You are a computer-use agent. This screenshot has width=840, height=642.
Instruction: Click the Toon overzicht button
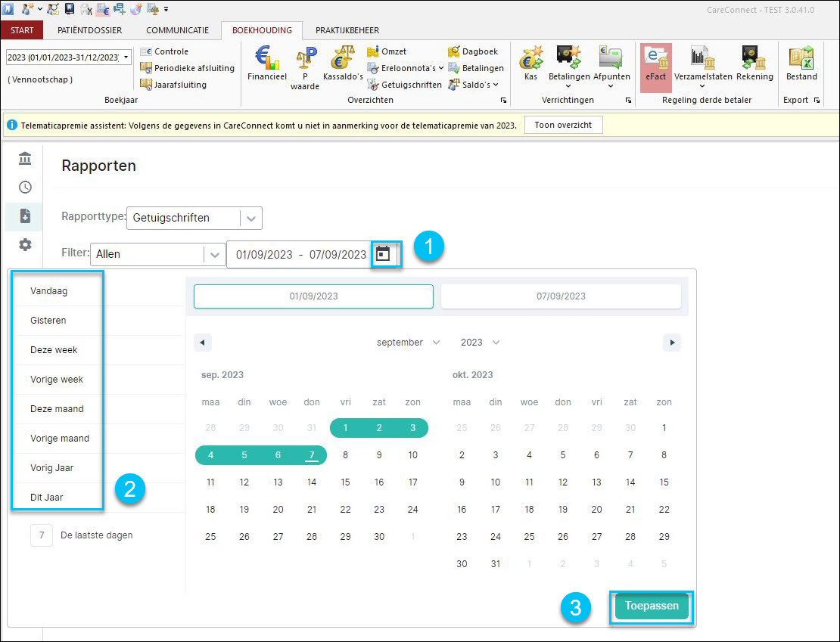pyautogui.click(x=563, y=125)
